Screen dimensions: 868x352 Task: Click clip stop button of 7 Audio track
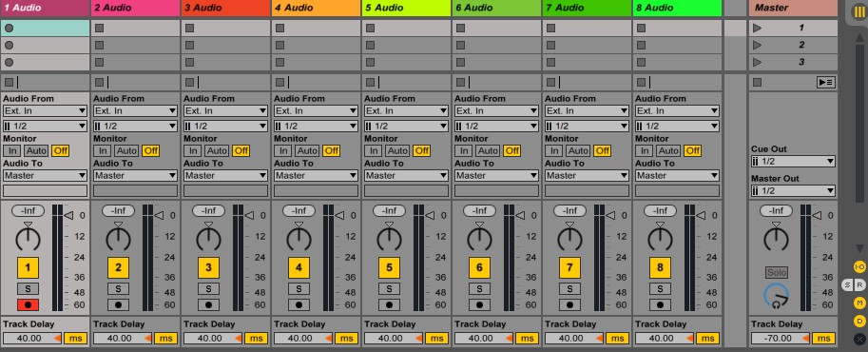[550, 83]
